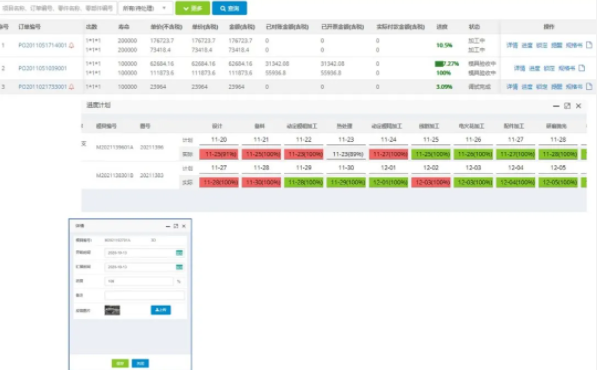Click the unfilled actual cell 11-23(89%)

(346, 154)
